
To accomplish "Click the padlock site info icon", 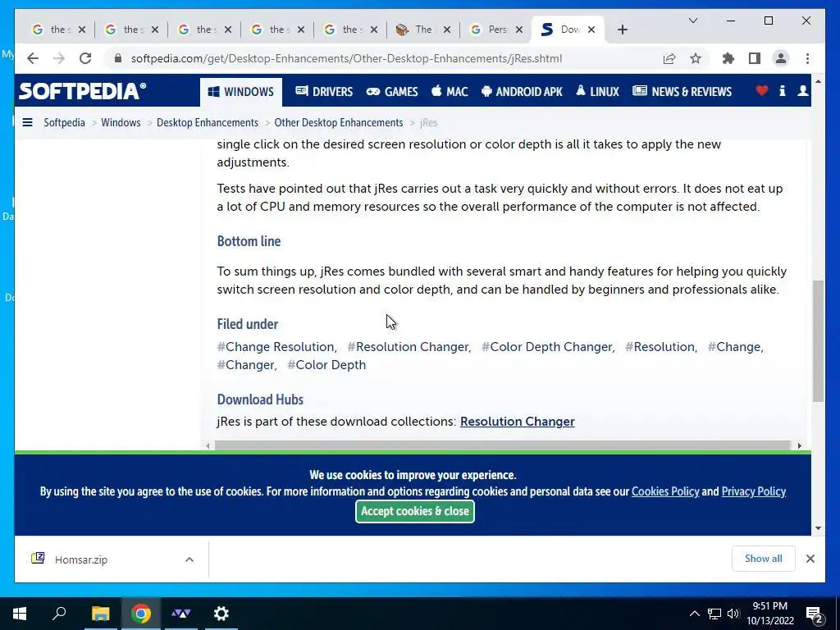I will [118, 58].
